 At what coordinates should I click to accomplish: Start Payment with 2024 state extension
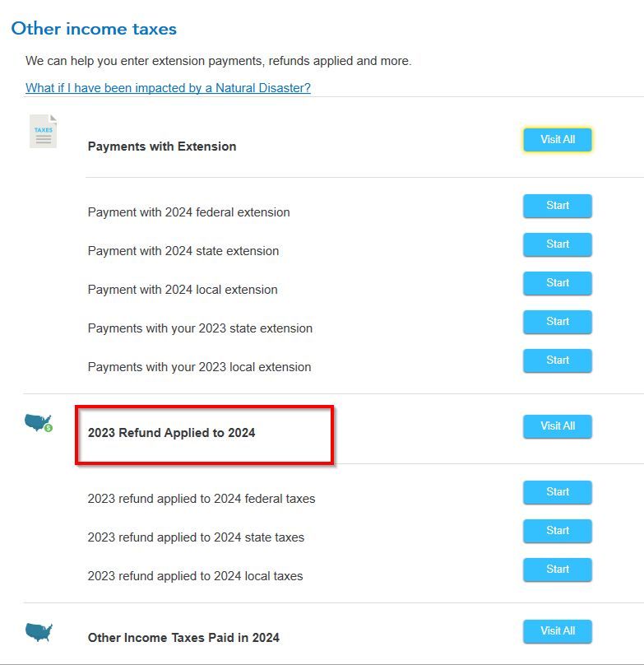click(x=557, y=244)
